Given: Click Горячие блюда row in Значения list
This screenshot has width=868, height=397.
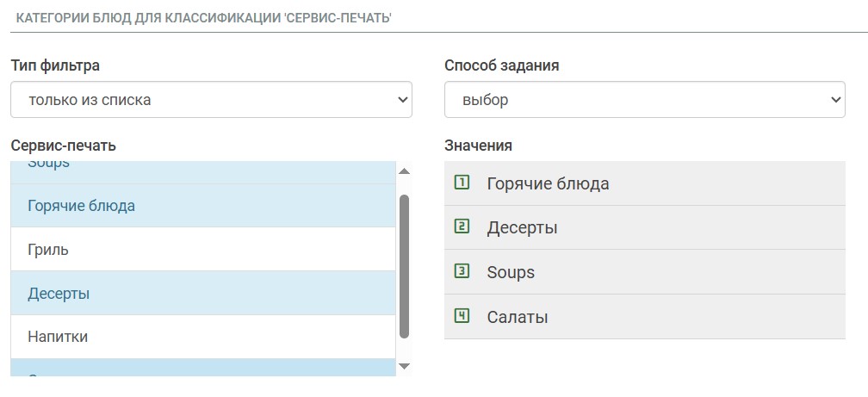Looking at the screenshot, I should pyautogui.click(x=644, y=183).
